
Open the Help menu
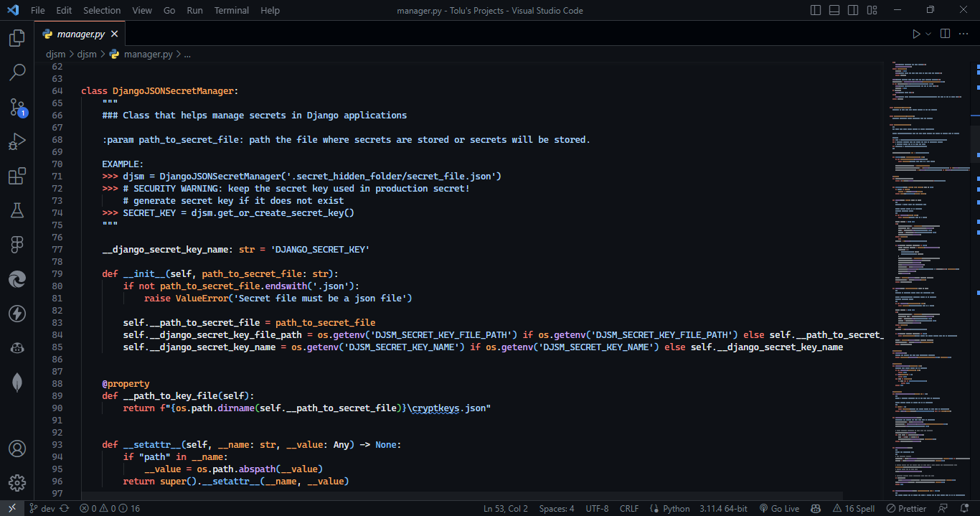coord(270,10)
